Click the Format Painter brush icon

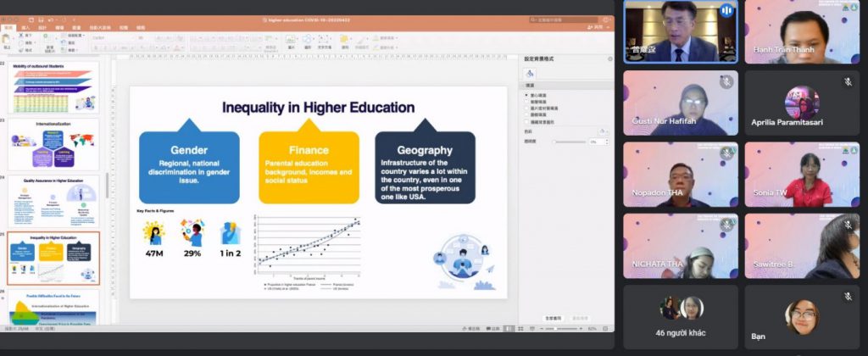pyautogui.click(x=21, y=50)
